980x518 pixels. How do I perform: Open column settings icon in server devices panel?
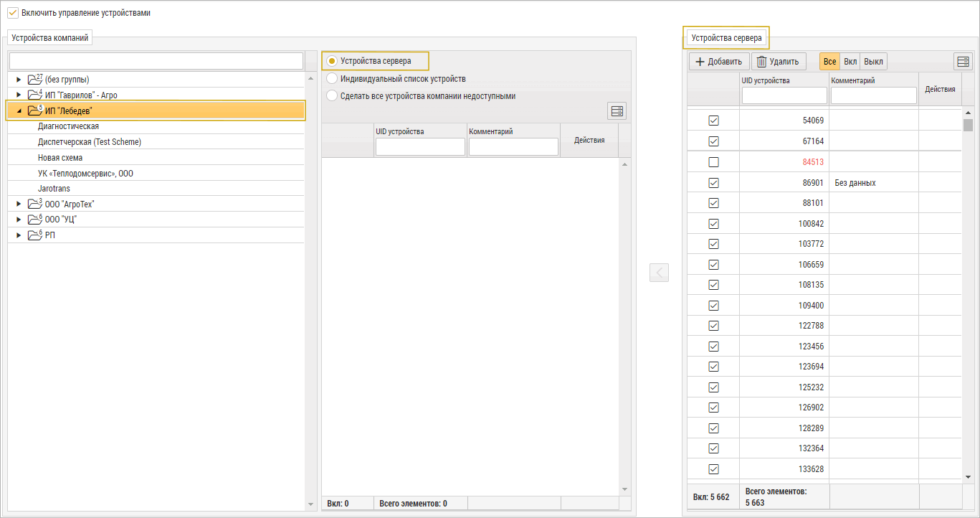point(963,62)
